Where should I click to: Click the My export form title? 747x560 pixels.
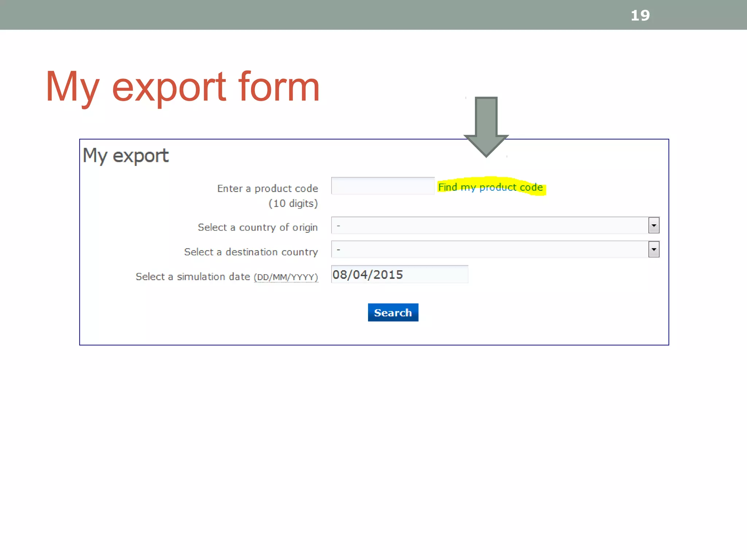[x=182, y=87]
